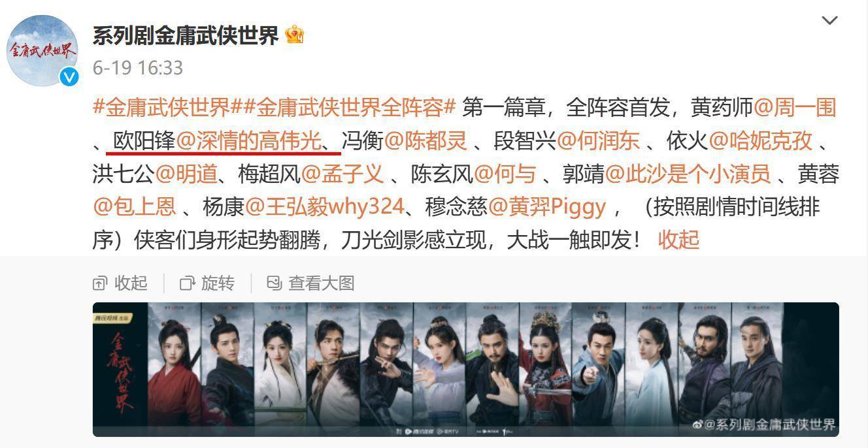Open mention @深情的高伟光
Screen dimensions: 868x448
coord(250,140)
